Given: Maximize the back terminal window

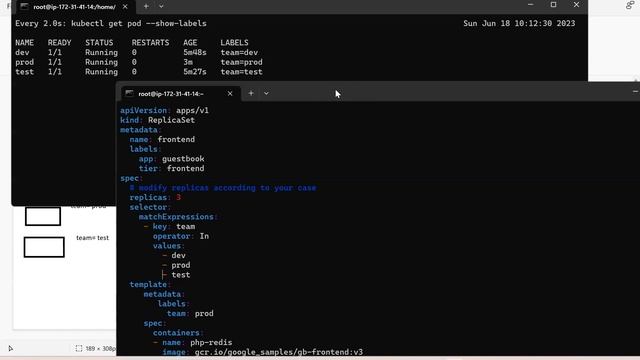Looking at the screenshot, I should [553, 5].
